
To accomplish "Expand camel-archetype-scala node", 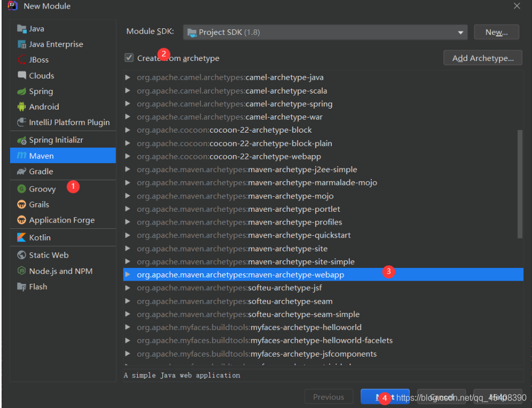I will click(x=128, y=91).
